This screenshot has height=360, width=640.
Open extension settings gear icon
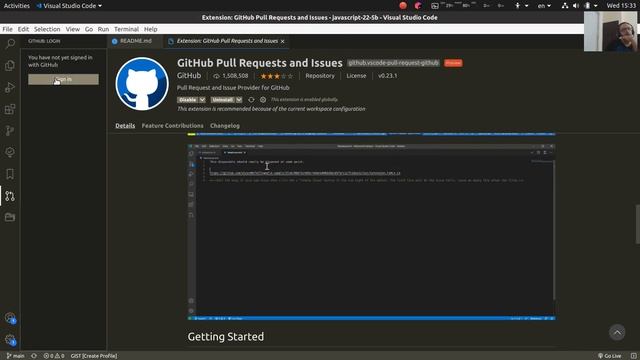(263, 100)
